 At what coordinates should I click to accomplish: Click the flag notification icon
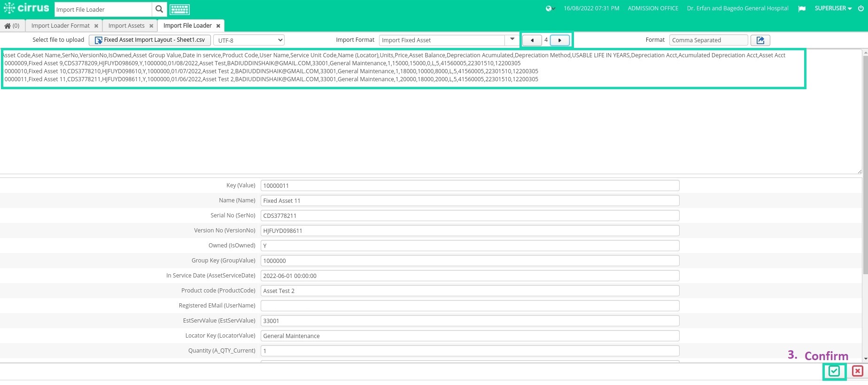pos(802,8)
